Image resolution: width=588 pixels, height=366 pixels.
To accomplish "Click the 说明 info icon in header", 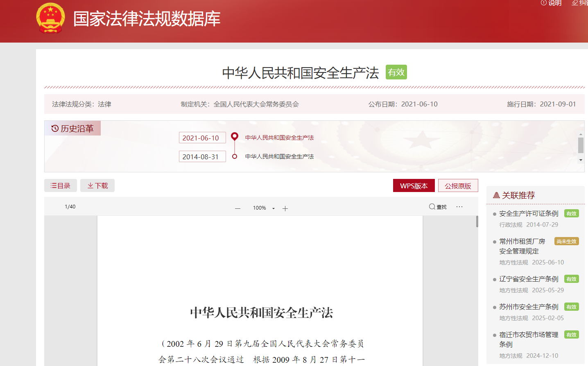I will tap(544, 3).
